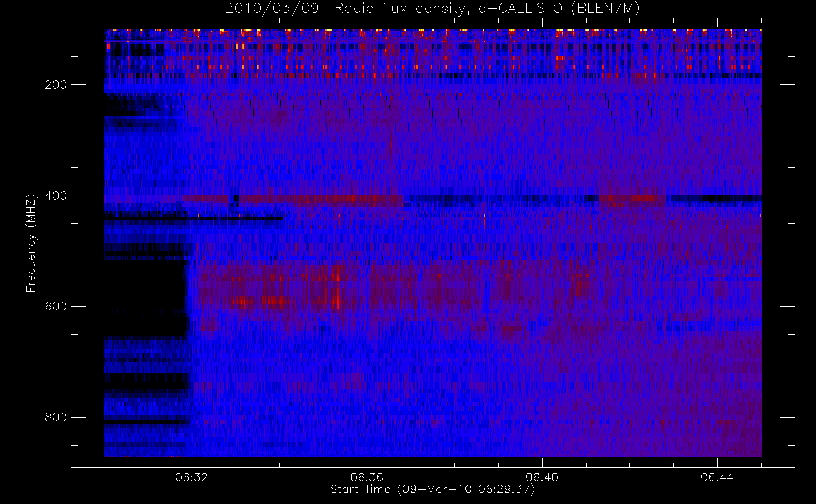
Task: Click the 600 frequency tick label
Action: [55, 306]
